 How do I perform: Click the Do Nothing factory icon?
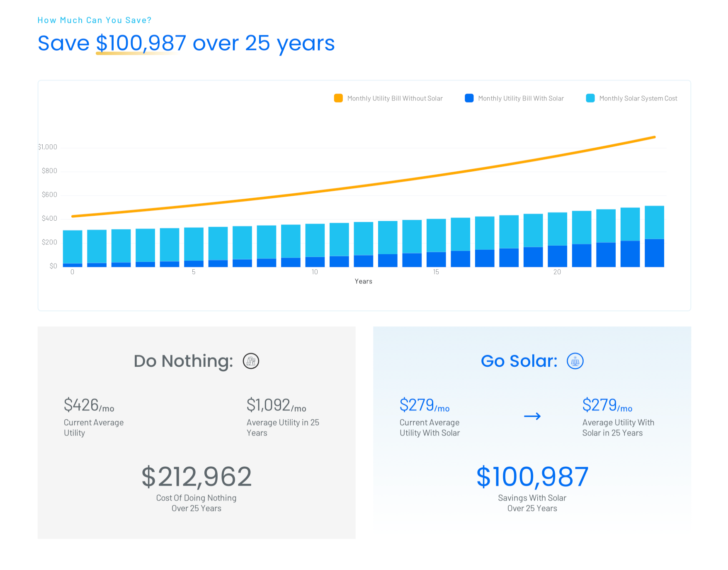251,361
